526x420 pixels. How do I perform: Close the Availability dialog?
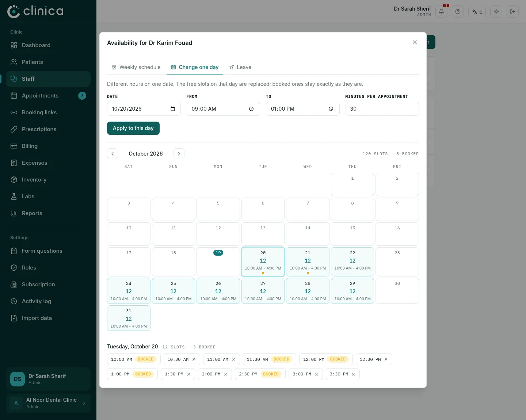pos(415,42)
